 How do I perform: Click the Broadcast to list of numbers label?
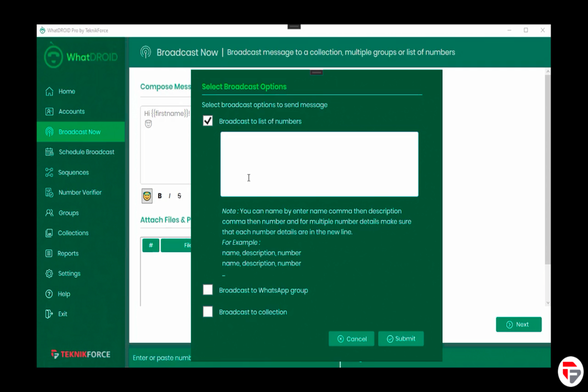[x=260, y=121]
